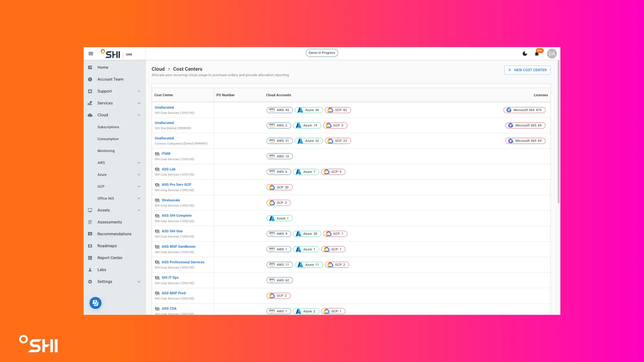644x362 pixels.
Task: Click the AWS: 62 chip
Action: [x=280, y=280]
